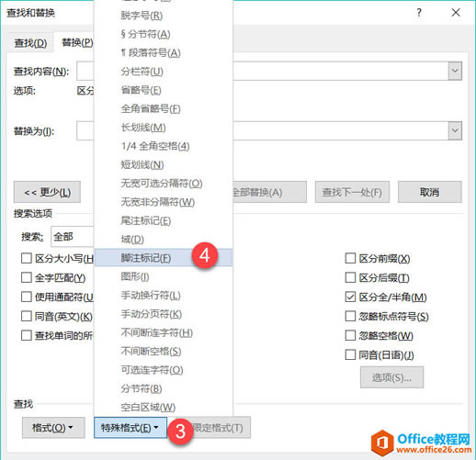The height and width of the screenshot is (460, 476).
Task: Open the 搜索 direction combo box
Action: (x=73, y=237)
